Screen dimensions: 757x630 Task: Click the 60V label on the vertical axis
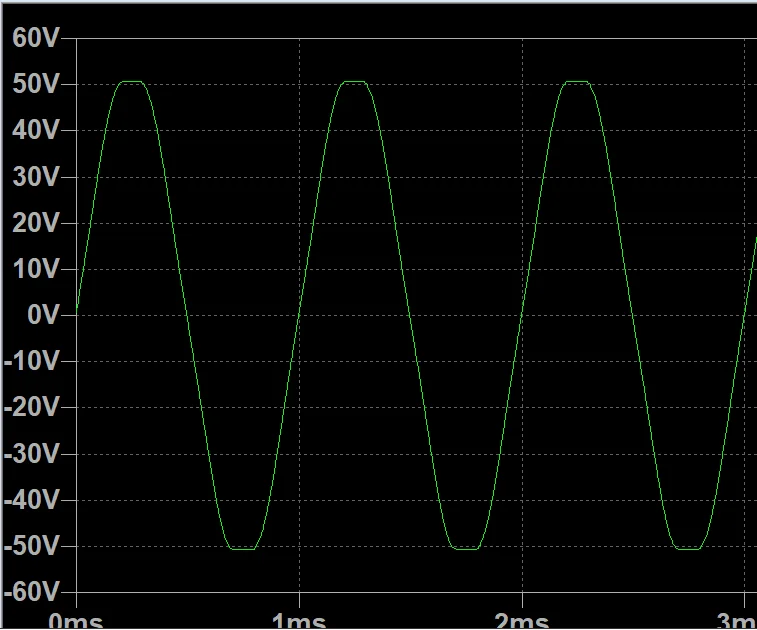[x=37, y=38]
